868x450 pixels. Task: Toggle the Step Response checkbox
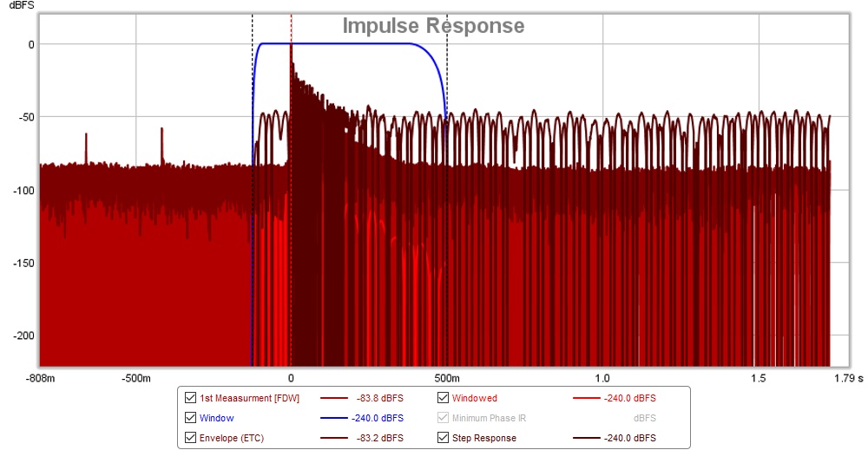(443, 437)
